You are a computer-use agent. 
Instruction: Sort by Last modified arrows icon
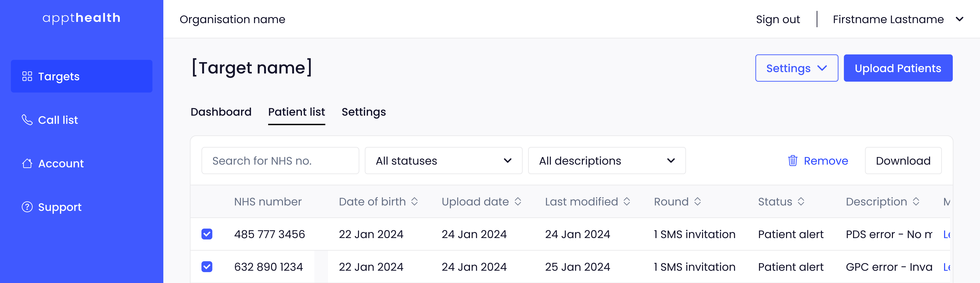click(627, 202)
